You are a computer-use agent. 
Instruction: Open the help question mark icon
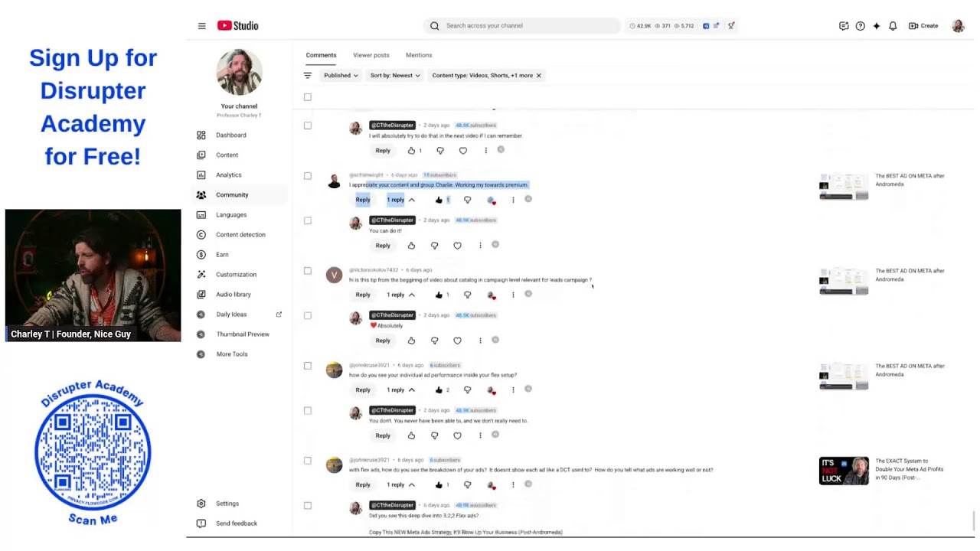[x=860, y=26]
